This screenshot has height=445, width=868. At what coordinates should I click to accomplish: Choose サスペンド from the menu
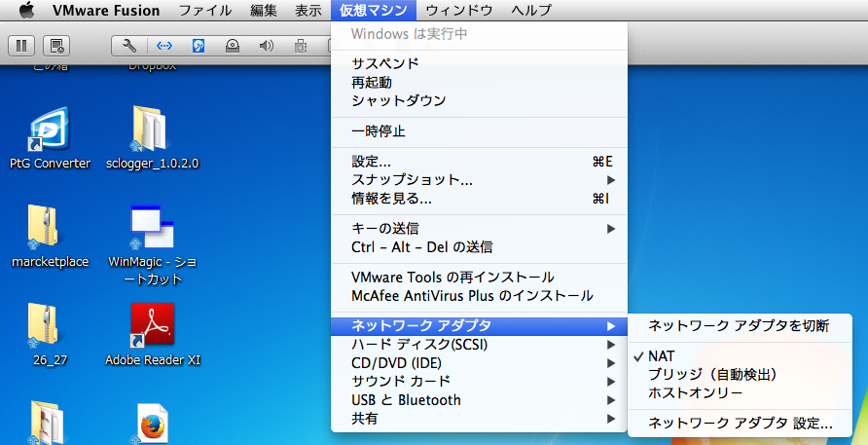[x=479, y=63]
